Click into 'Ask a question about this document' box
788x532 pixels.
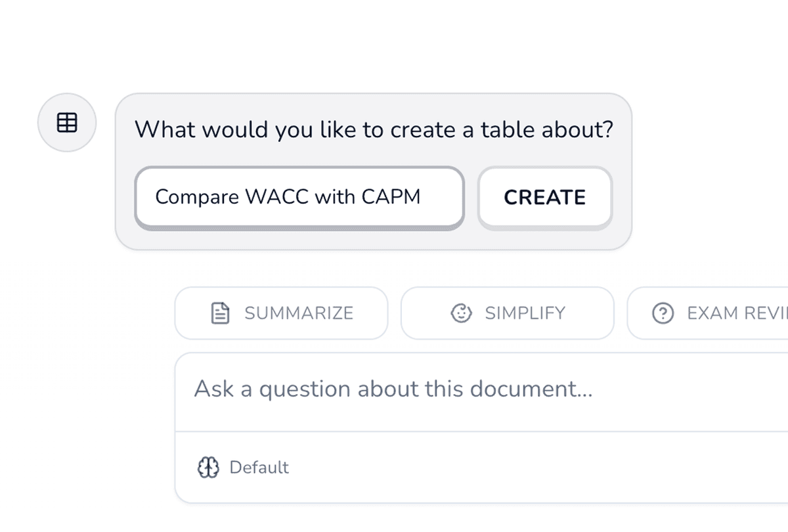(x=460, y=389)
